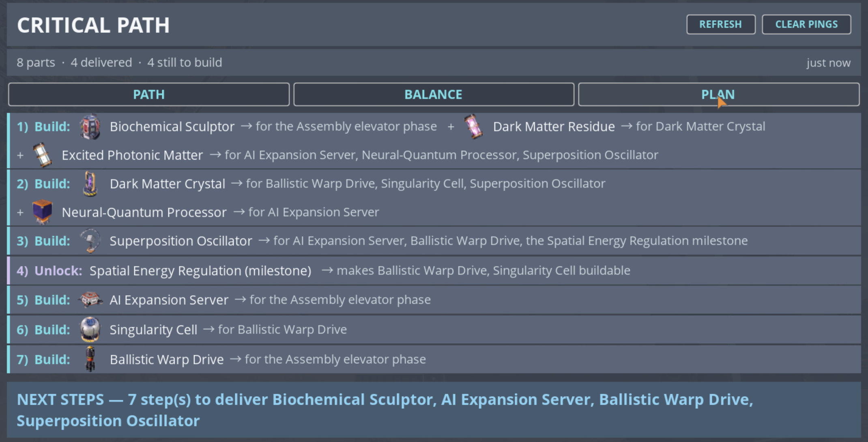Select Superposition Oscillator item name in step 3
This screenshot has width=868, height=442.
click(180, 241)
